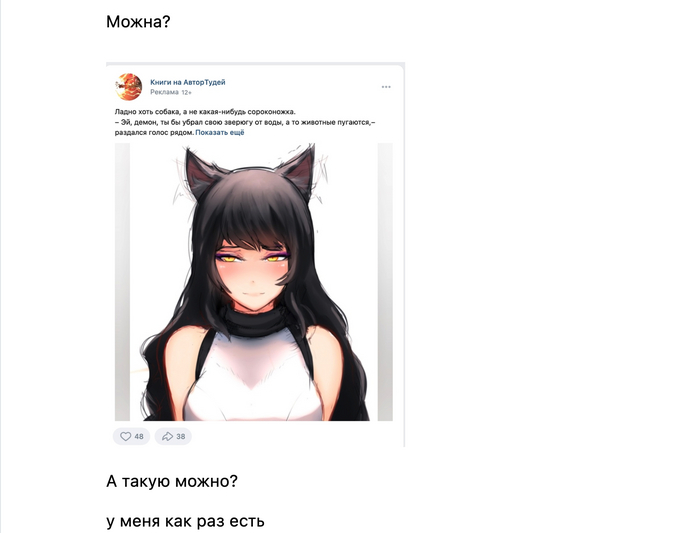Open the cat-eared girl illustration
Screen dimensions: 700x533
tap(254, 282)
